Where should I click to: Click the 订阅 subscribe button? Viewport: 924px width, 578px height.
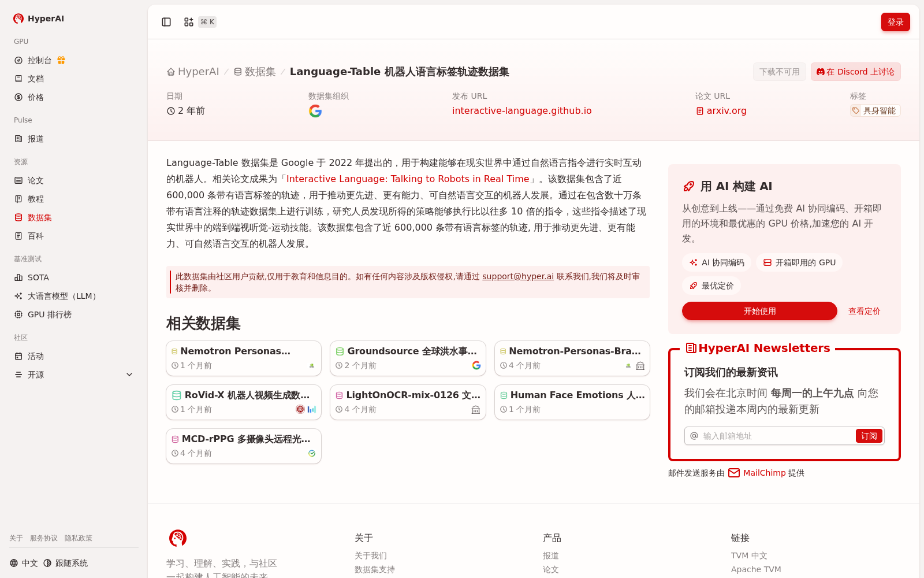(x=869, y=436)
